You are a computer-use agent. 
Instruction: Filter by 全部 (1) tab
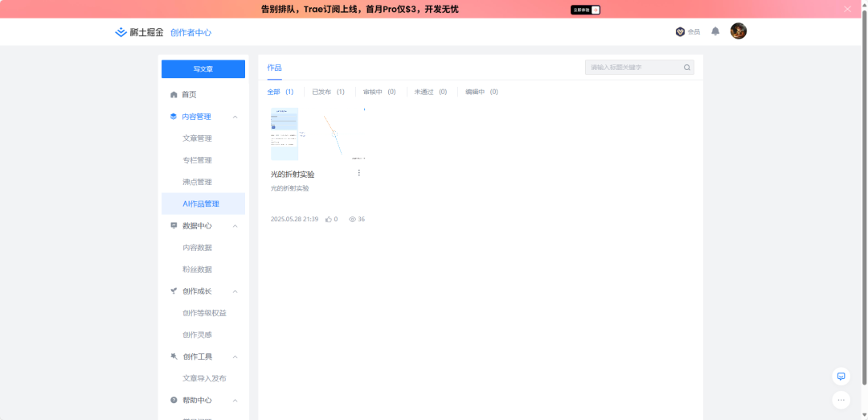(280, 92)
